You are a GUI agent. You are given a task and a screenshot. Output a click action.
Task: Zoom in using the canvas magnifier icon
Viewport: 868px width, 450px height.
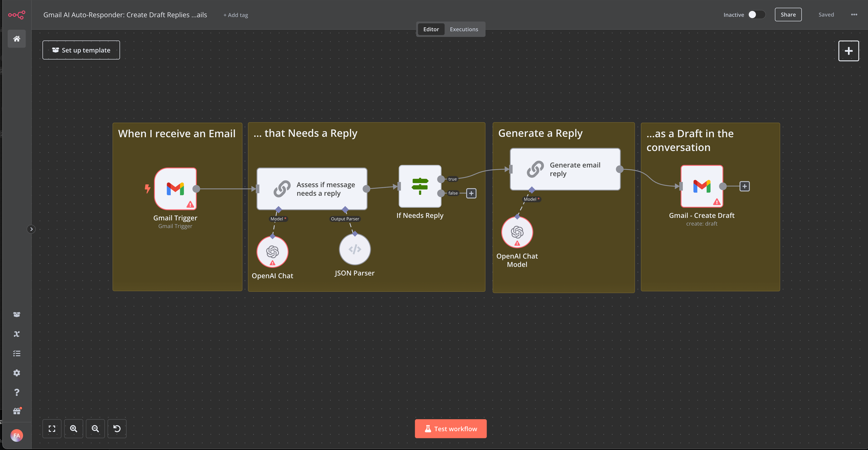pos(73,428)
